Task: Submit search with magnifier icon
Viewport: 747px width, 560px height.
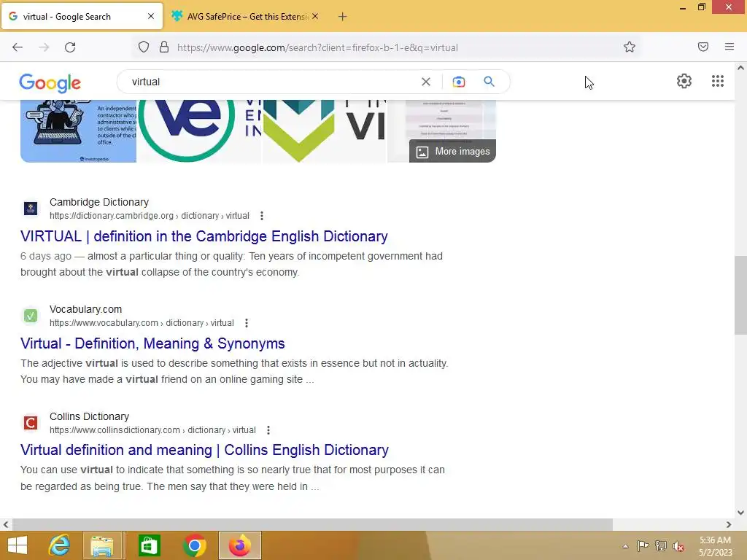Action: [489, 82]
